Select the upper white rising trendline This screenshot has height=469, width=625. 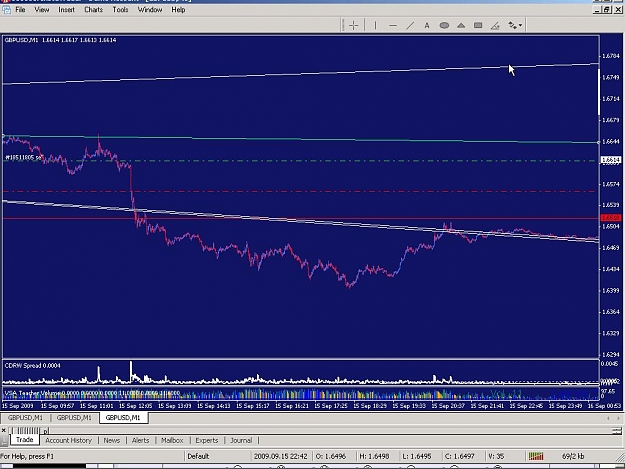[x=301, y=73]
